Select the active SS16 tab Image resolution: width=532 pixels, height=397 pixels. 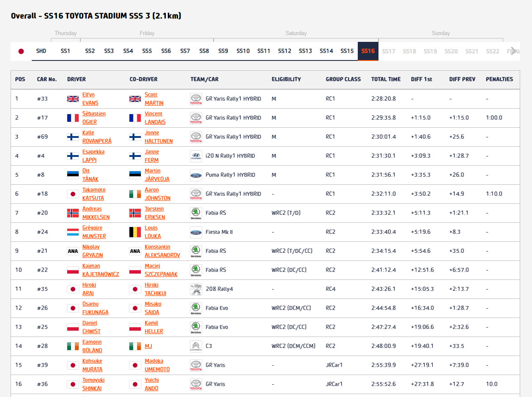[368, 51]
